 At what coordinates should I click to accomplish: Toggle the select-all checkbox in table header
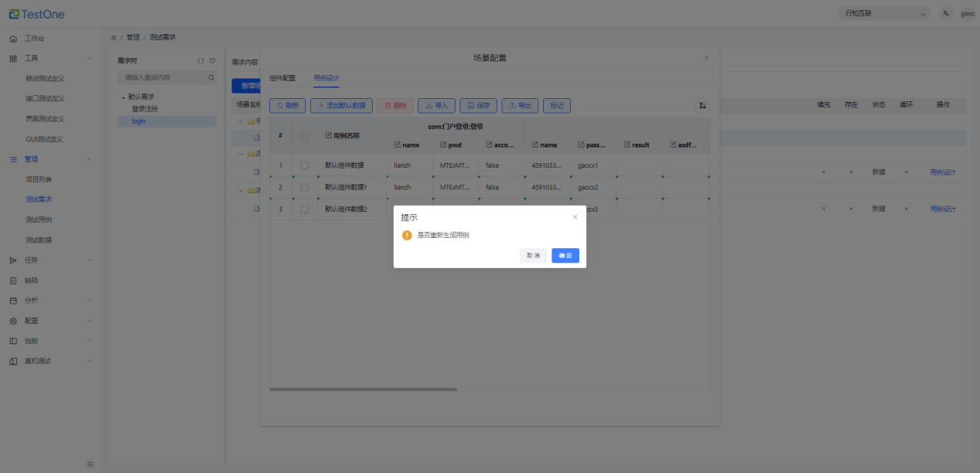click(x=305, y=136)
